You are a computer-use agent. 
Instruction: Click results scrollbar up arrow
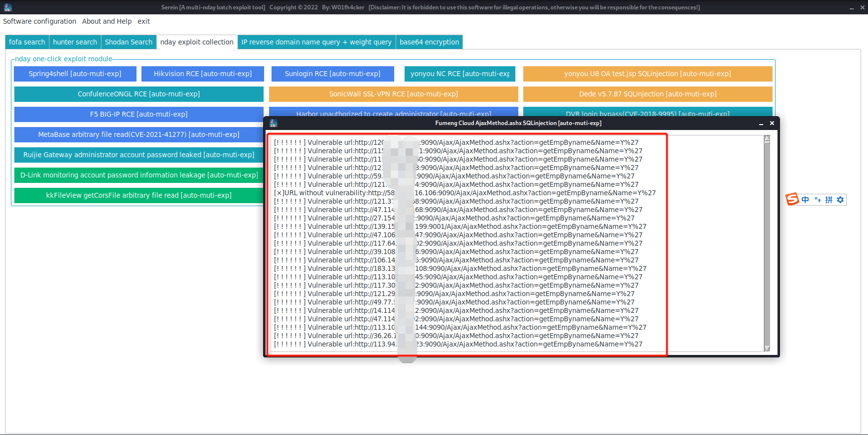tap(767, 139)
